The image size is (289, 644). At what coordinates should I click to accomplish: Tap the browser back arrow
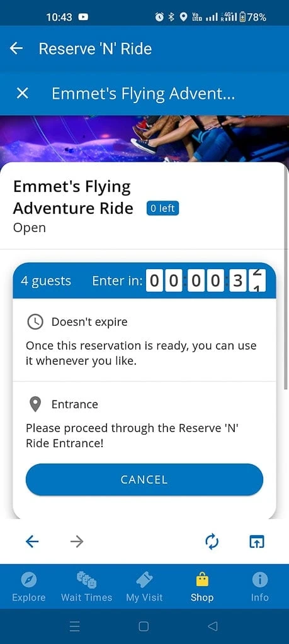point(32,541)
